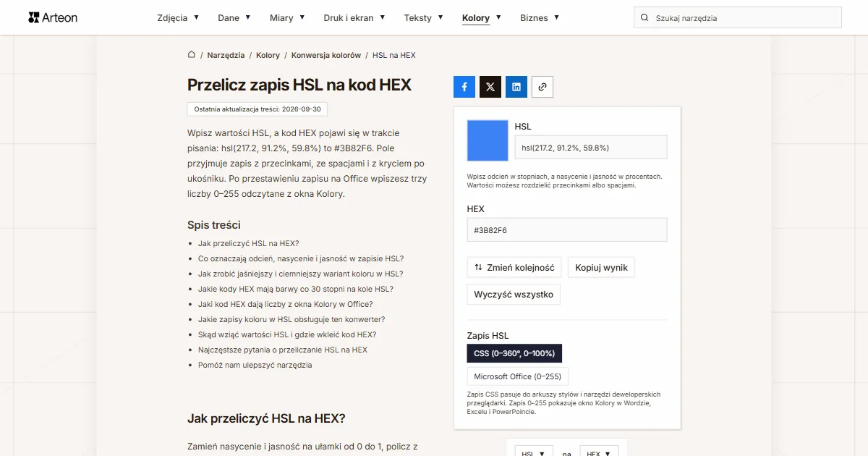Image resolution: width=868 pixels, height=456 pixels.
Task: Open Narzędzia breadcrumb link
Action: (x=226, y=55)
